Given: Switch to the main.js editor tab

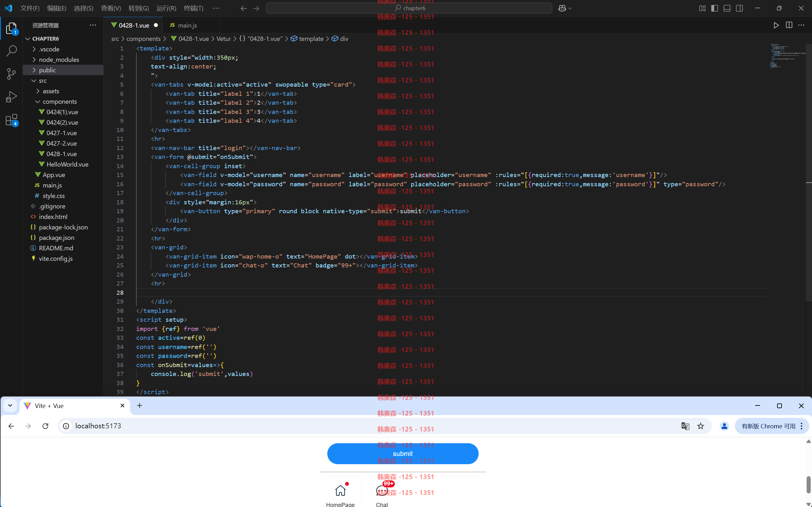Looking at the screenshot, I should (191, 25).
